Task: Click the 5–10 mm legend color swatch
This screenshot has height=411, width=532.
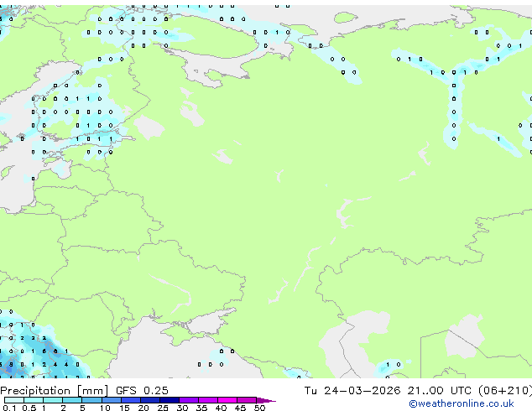Action: pos(91,400)
